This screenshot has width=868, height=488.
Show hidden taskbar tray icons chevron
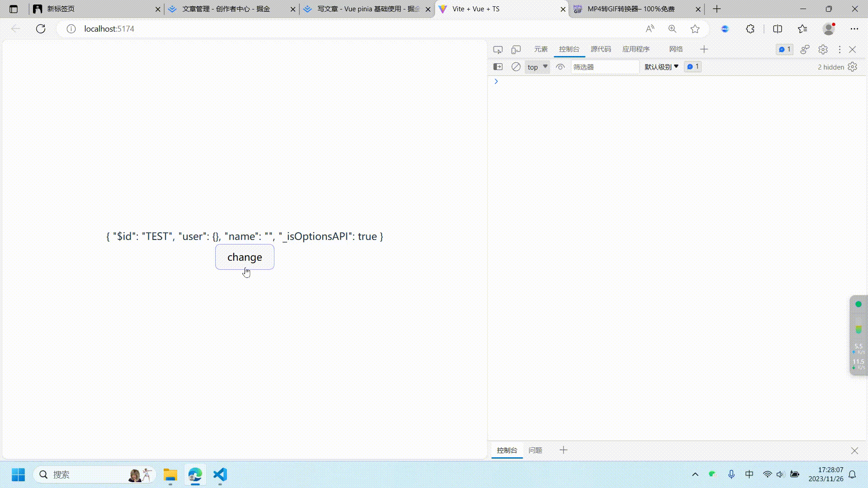695,474
